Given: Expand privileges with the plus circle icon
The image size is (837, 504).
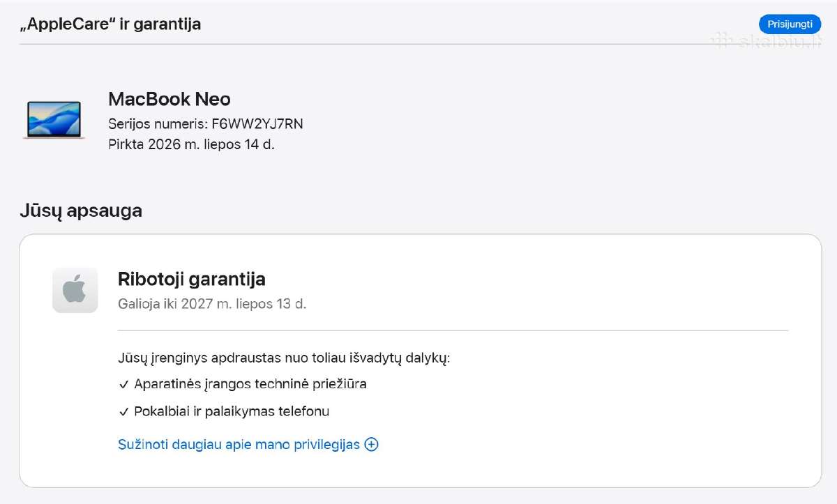Looking at the screenshot, I should tap(372, 444).
